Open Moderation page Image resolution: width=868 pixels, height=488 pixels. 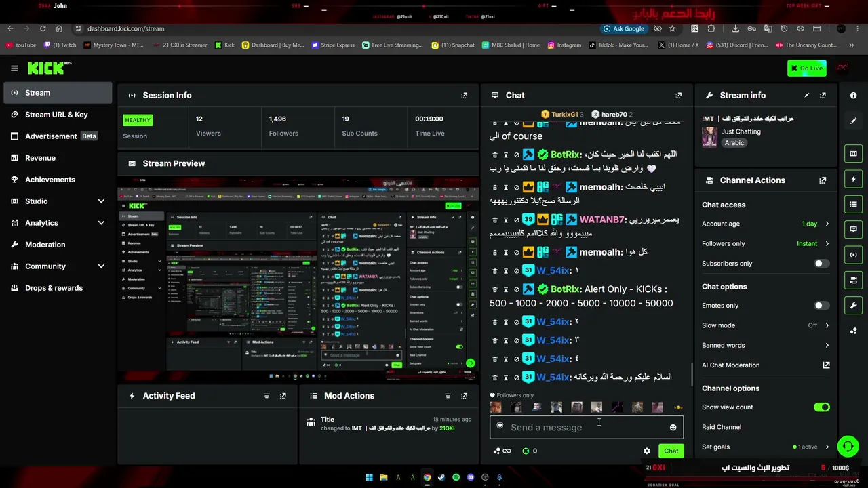tap(58, 245)
